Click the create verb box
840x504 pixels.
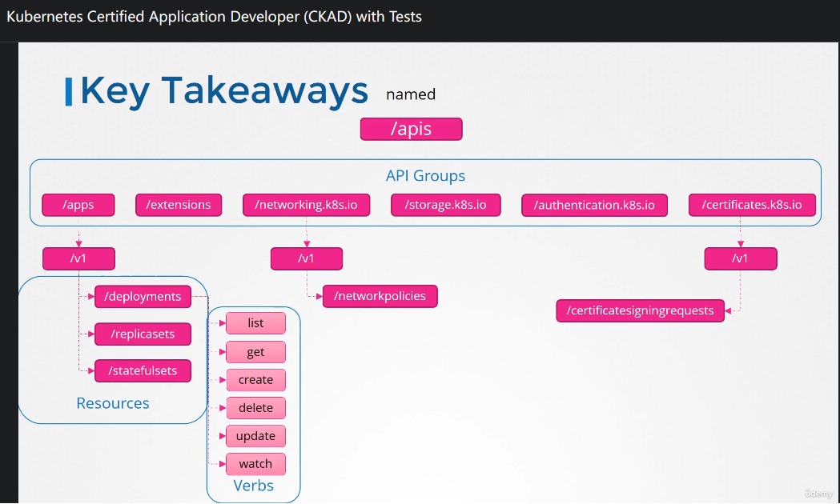255,380
